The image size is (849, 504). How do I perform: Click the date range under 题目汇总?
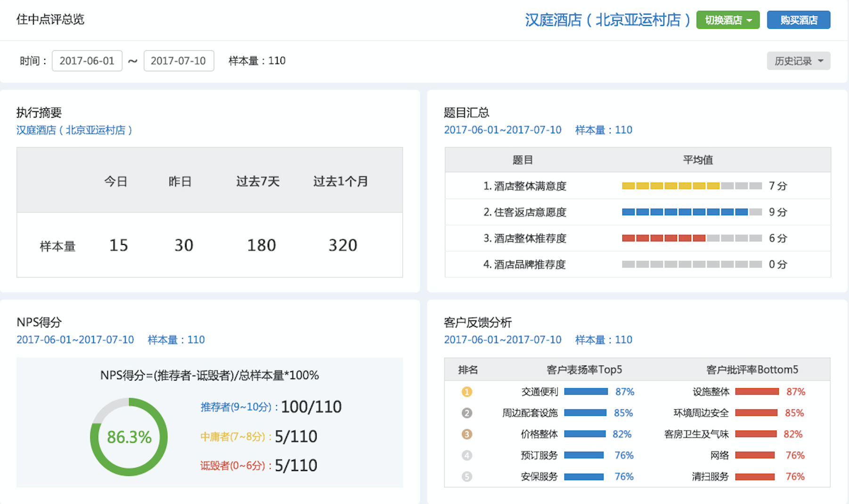(503, 130)
